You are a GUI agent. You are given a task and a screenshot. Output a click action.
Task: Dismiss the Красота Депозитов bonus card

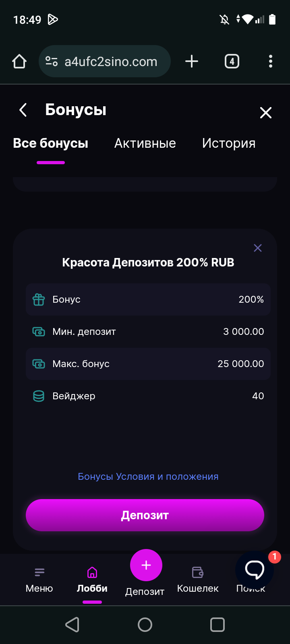(258, 248)
